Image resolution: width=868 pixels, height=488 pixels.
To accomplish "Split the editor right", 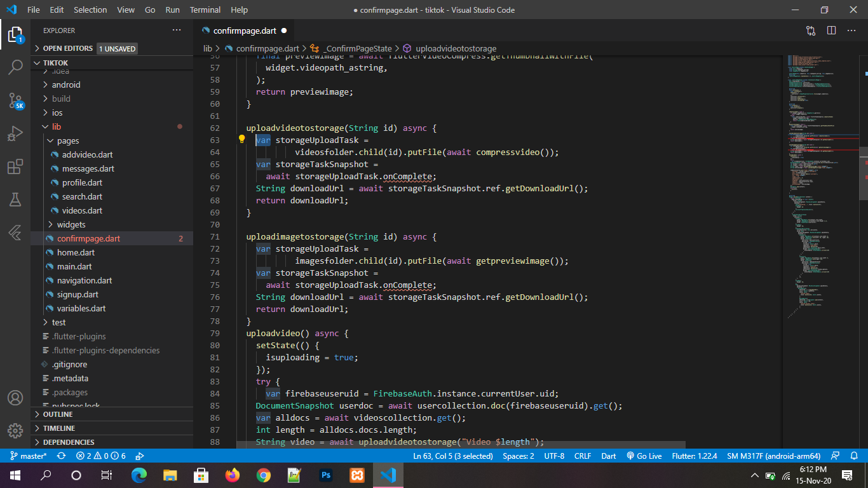I will click(831, 30).
